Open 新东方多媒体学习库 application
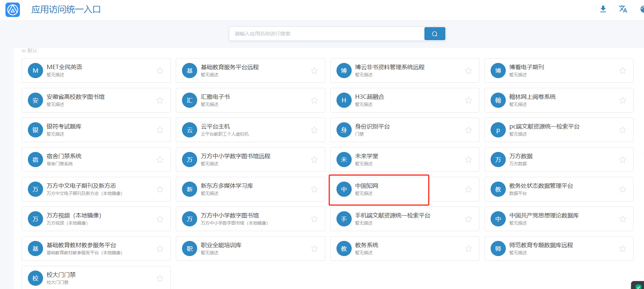Viewport: 644px width, 289px height. tap(227, 186)
